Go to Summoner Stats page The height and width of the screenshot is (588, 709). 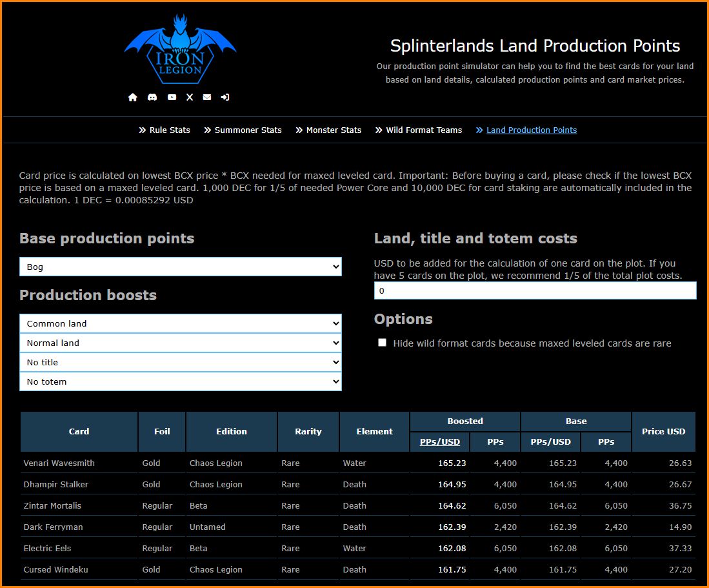coord(243,130)
